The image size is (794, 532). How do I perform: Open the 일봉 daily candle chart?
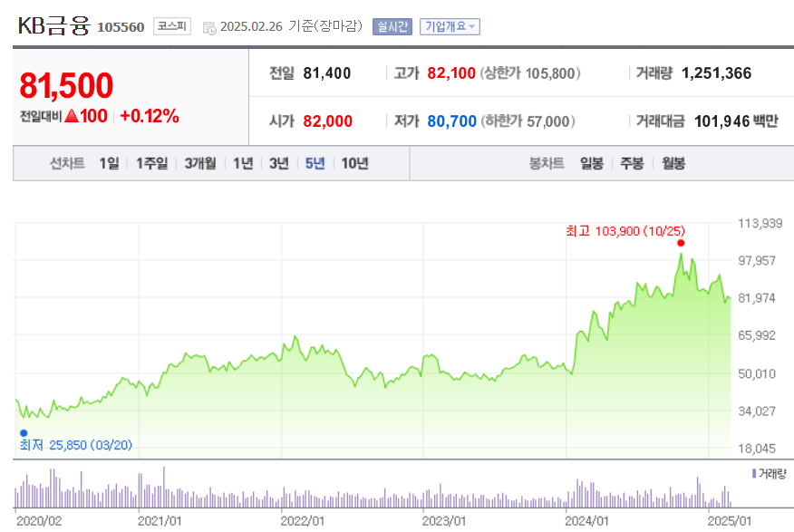[x=592, y=163]
